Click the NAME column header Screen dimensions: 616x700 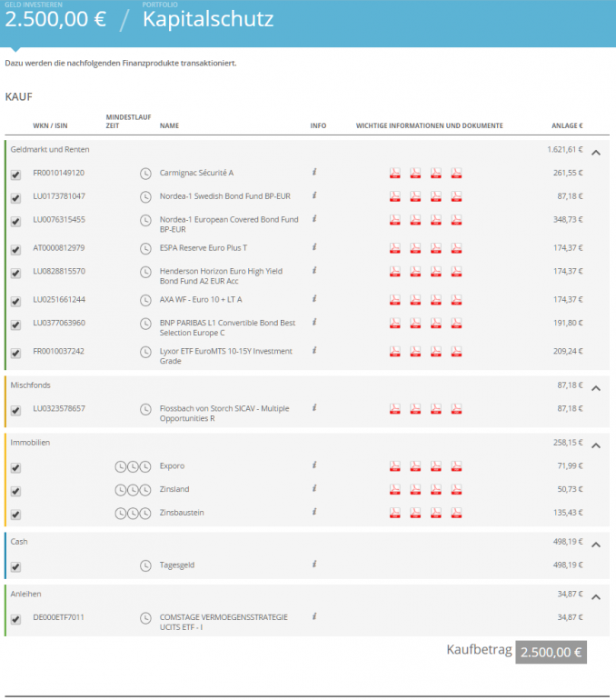[x=169, y=125]
